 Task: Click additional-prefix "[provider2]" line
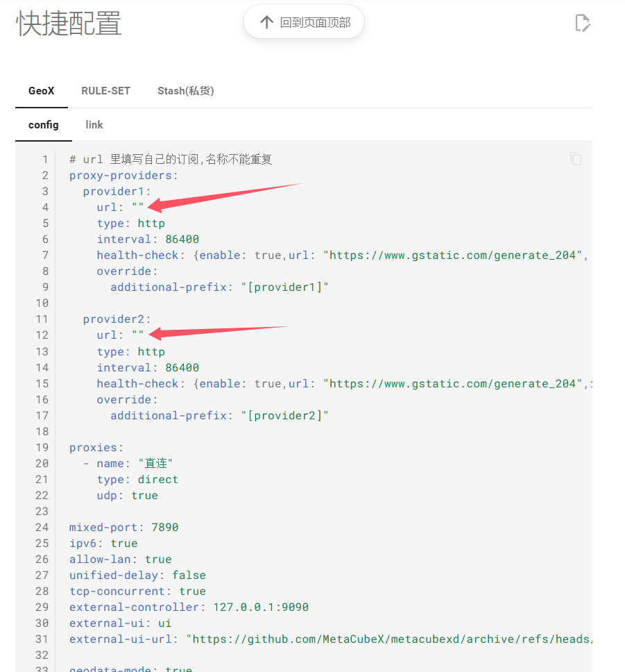[219, 416]
